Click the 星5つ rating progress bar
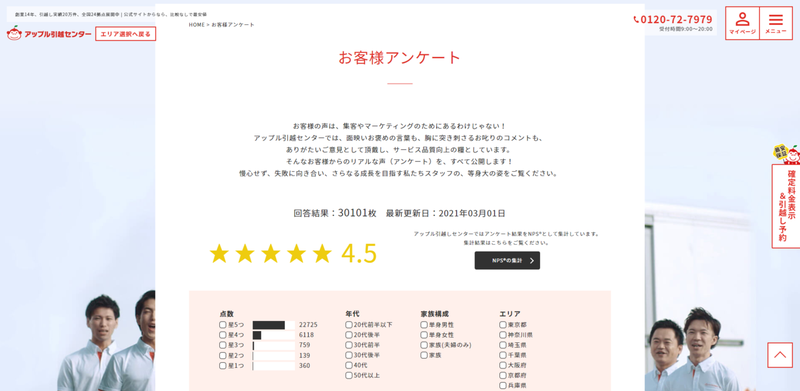The image size is (800, 391). tap(273, 325)
